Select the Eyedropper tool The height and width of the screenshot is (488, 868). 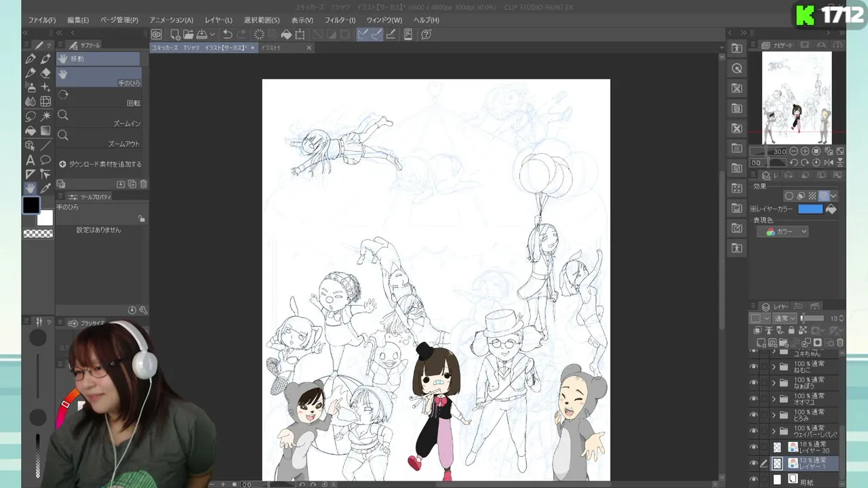pos(45,188)
